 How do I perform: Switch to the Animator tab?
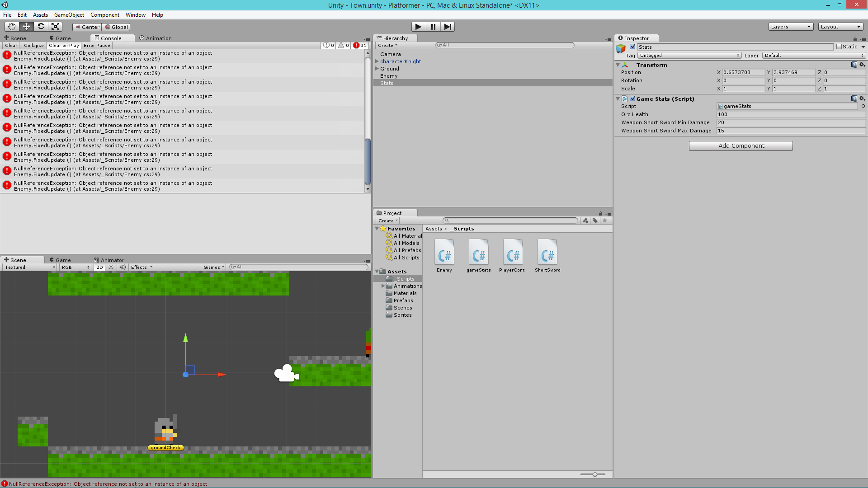(x=108, y=260)
